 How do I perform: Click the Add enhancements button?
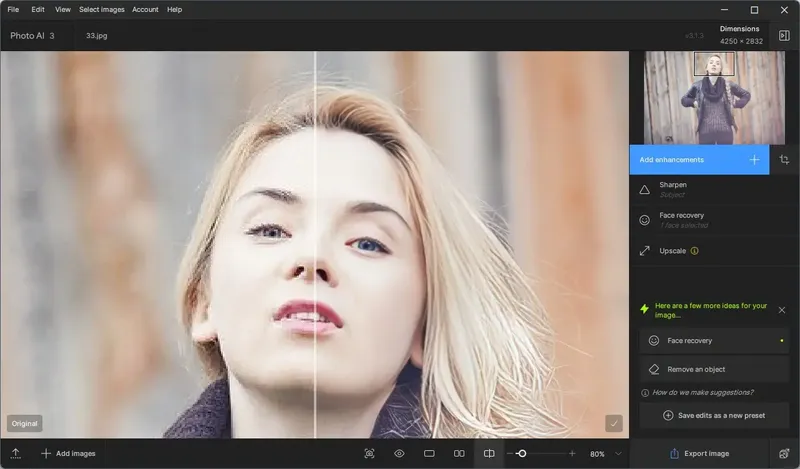(x=699, y=160)
